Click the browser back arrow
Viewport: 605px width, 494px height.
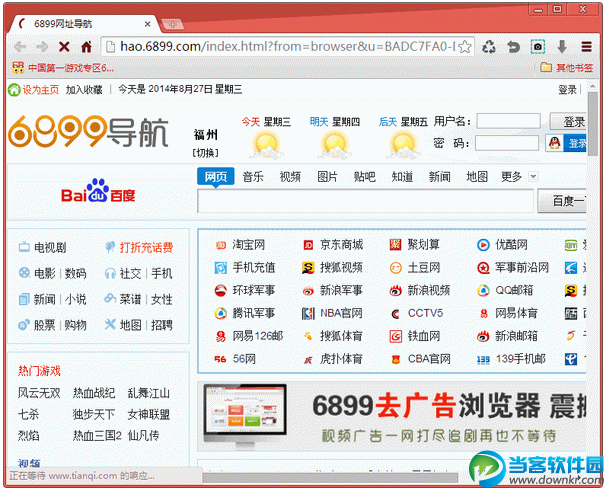[x=20, y=47]
